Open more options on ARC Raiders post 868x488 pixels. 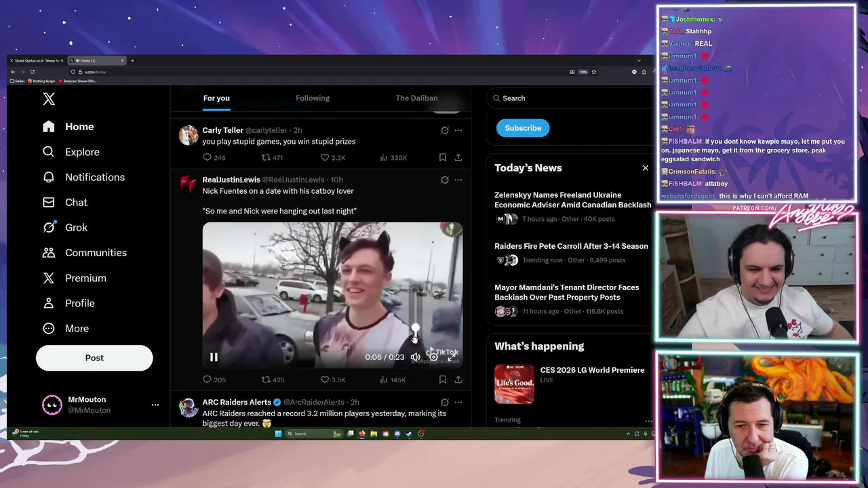[458, 402]
